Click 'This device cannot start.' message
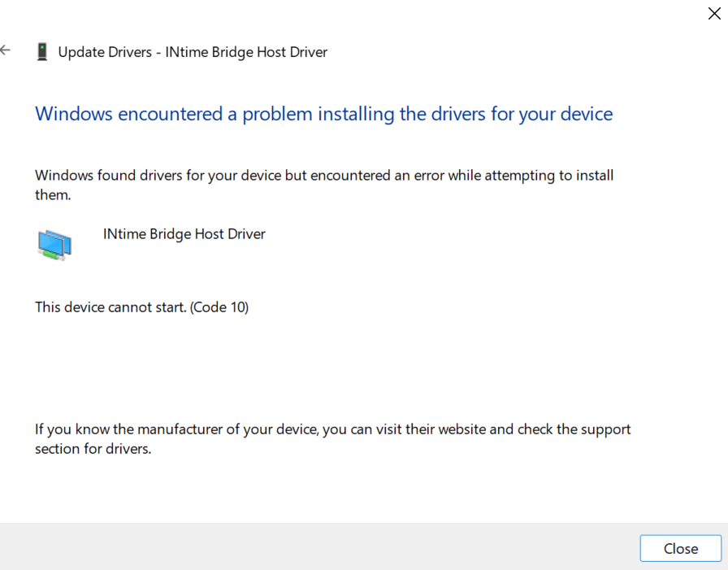Screen dimensions: 728x570 coord(110,307)
